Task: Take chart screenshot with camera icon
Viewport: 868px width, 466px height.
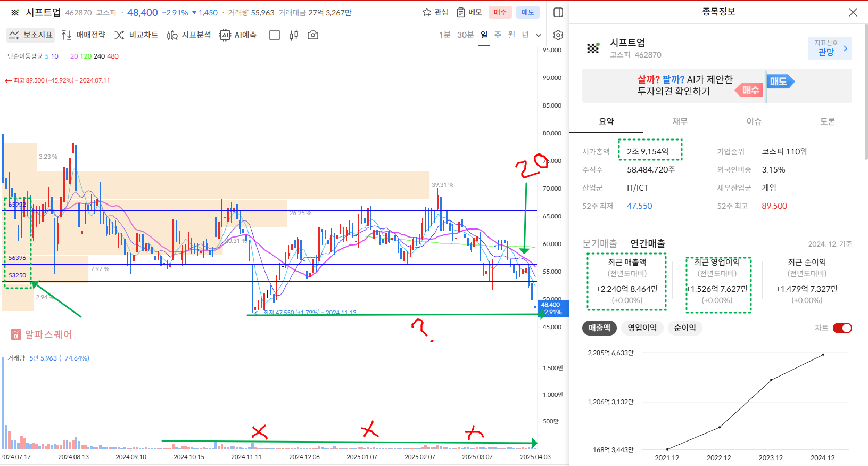Action: point(313,35)
